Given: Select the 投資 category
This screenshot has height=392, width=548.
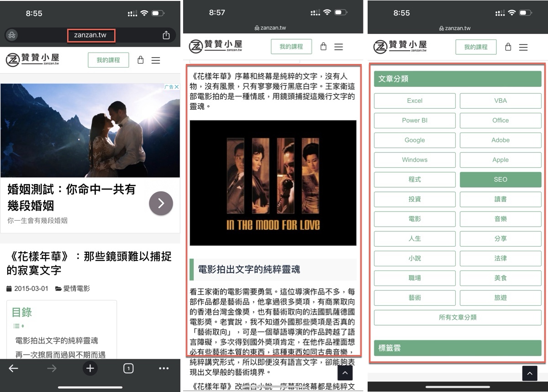Looking at the screenshot, I should pos(415,199).
